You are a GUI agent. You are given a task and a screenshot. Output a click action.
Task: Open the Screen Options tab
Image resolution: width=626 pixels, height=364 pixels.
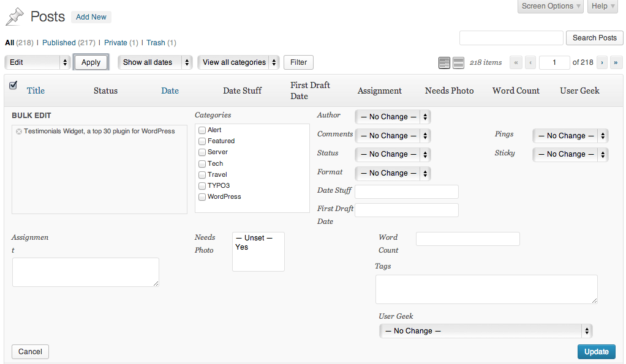coord(551,6)
